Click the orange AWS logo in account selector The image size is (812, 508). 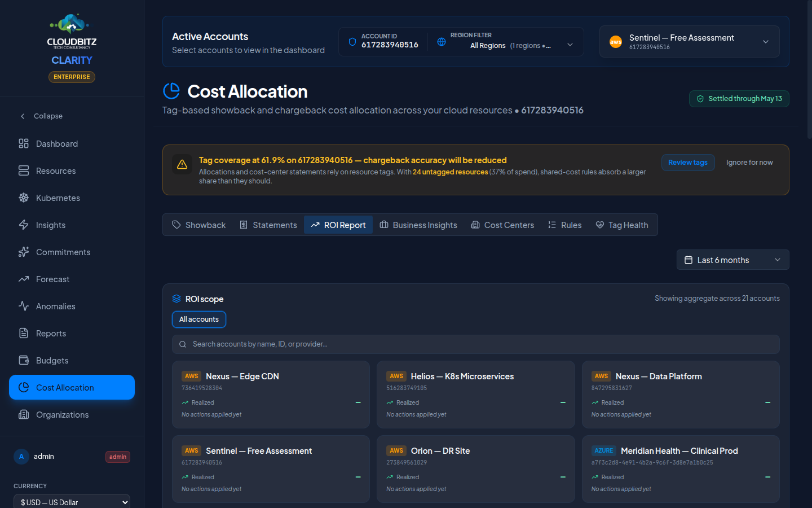tap(616, 42)
